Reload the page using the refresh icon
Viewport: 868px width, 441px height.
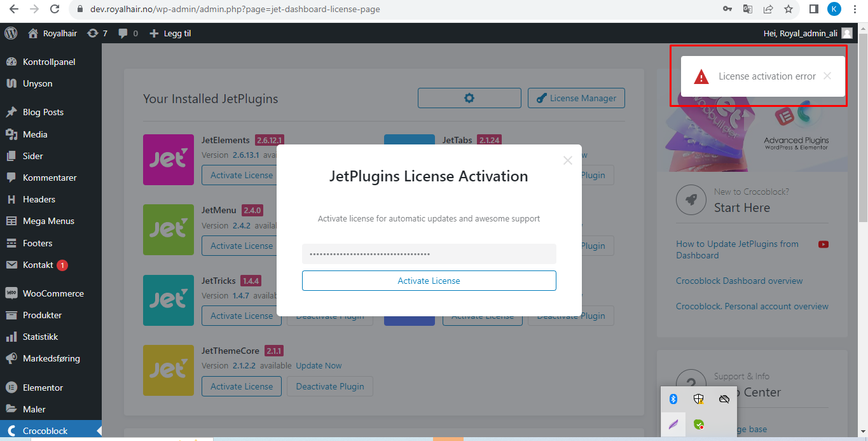55,10
